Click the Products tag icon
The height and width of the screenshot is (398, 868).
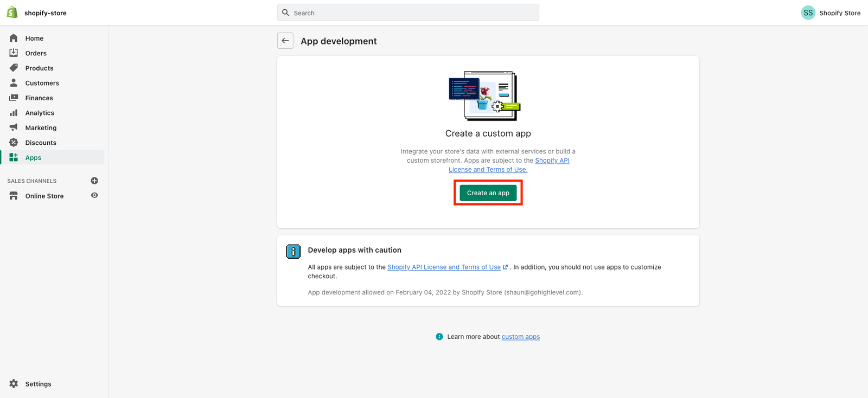(x=14, y=68)
